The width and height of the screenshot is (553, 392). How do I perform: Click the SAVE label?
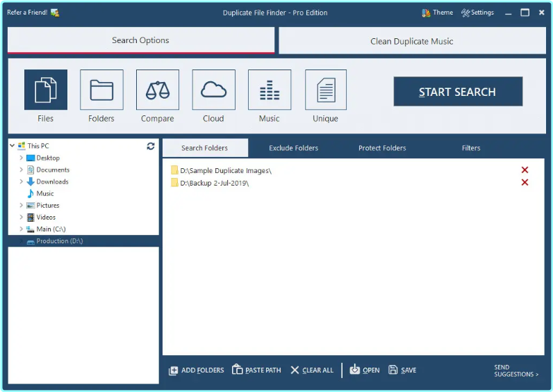tap(408, 370)
